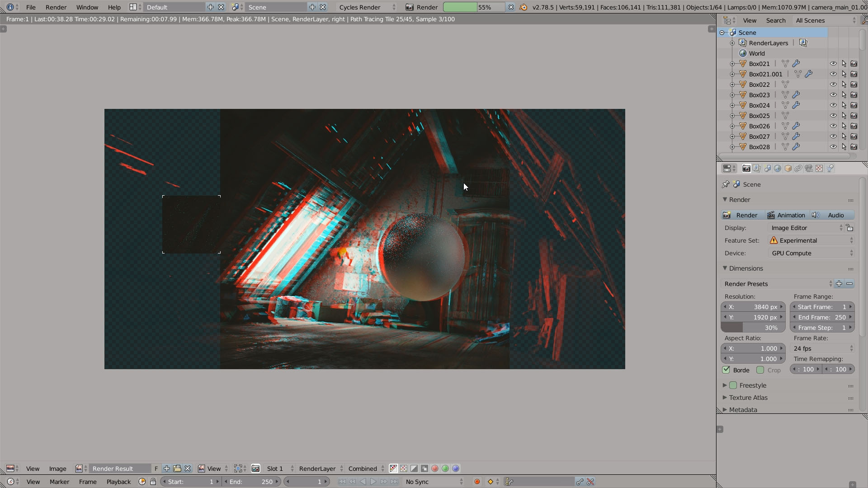Open the Particles properties tab icon
868x488 pixels.
pyautogui.click(x=830, y=169)
